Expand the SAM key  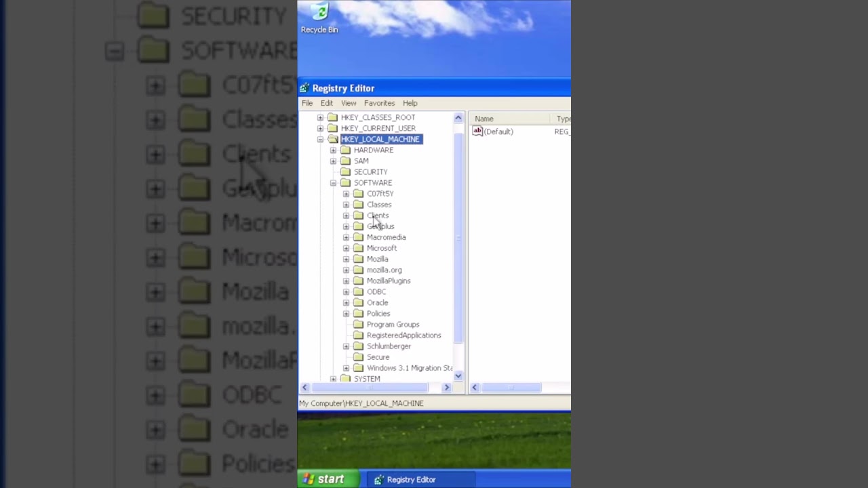tap(333, 161)
